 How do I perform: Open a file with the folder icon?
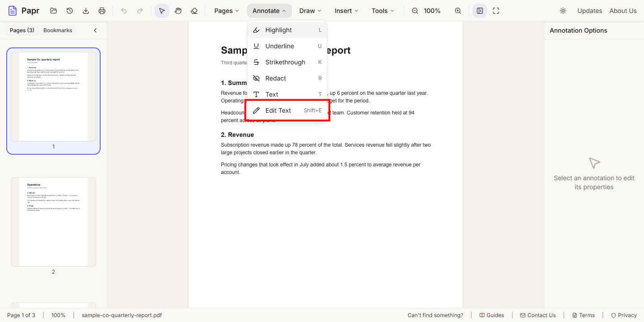click(54, 11)
